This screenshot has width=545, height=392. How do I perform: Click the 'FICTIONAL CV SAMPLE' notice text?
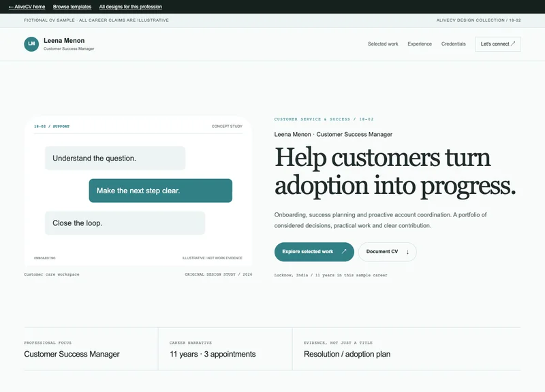coord(96,20)
